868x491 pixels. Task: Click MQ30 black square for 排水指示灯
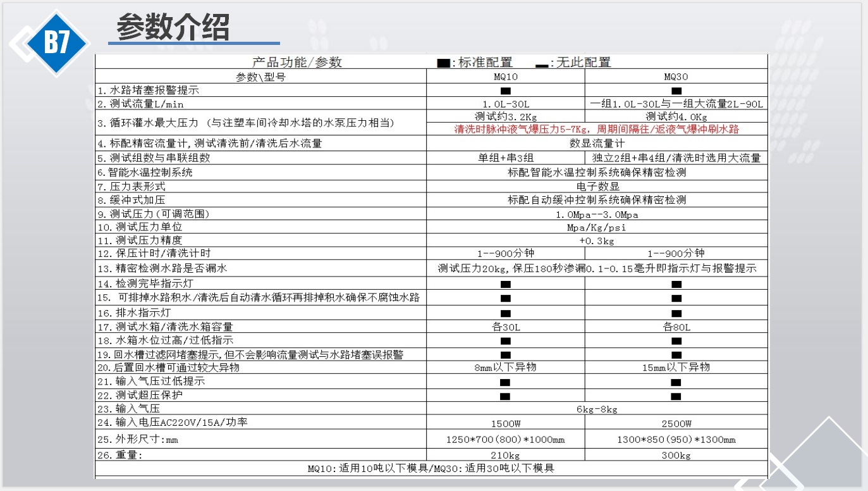(x=676, y=313)
